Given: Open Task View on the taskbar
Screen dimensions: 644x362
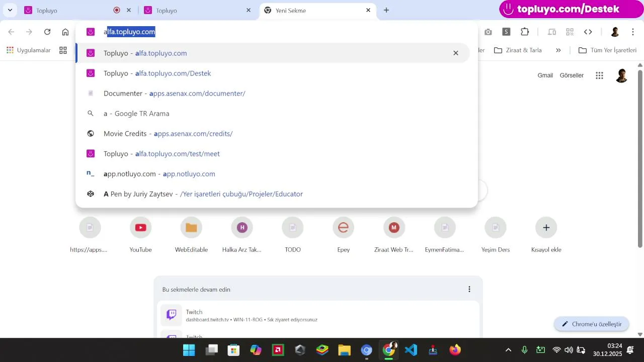Looking at the screenshot, I should tap(212, 350).
